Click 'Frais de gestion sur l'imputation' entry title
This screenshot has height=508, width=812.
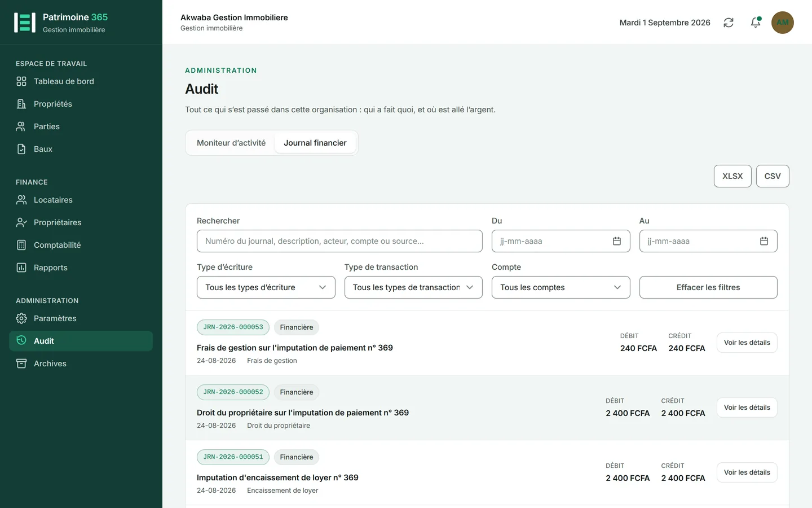click(295, 348)
